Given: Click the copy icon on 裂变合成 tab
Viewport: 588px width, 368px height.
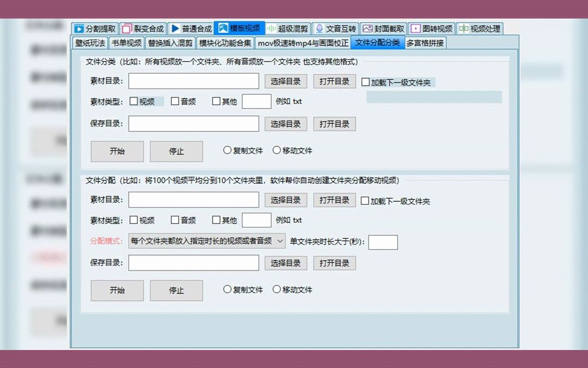Looking at the screenshot, I should [x=125, y=28].
